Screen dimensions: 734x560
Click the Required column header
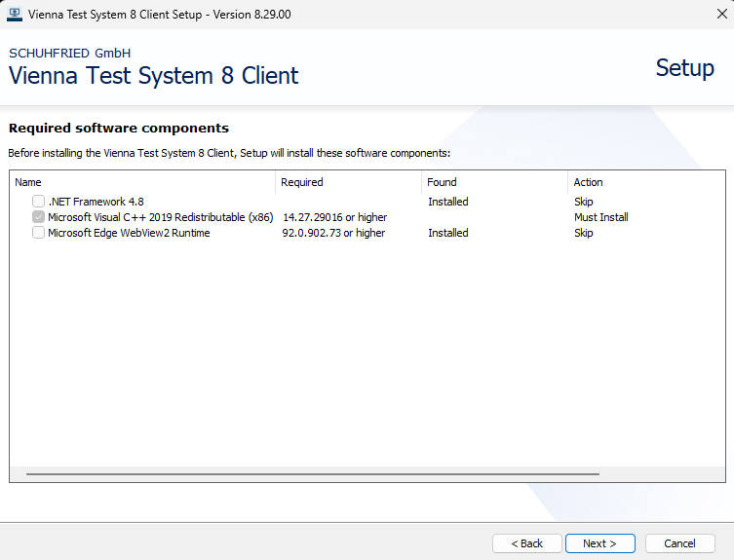click(348, 182)
